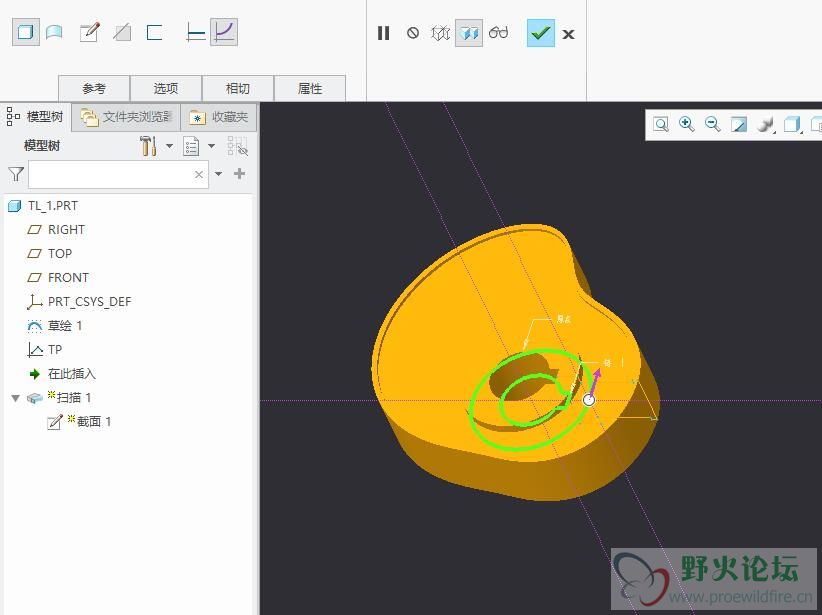Open the display style shading options
The width and height of the screenshot is (822, 615).
pos(766,125)
